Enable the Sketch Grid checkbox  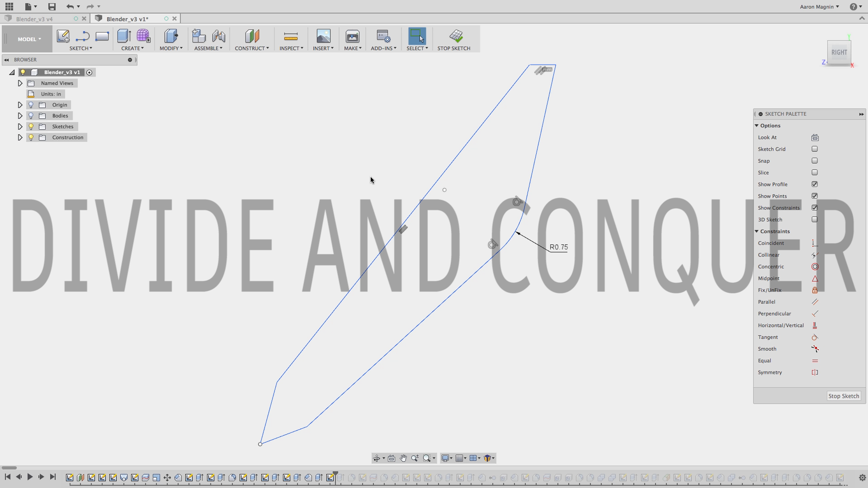pos(815,149)
